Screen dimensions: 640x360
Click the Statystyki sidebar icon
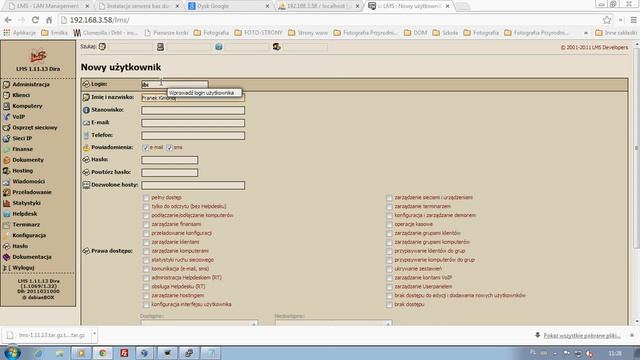point(7,203)
